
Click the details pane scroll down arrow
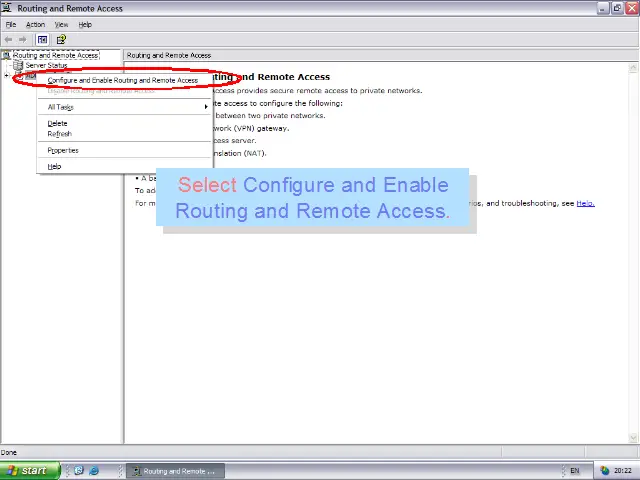[x=633, y=438]
